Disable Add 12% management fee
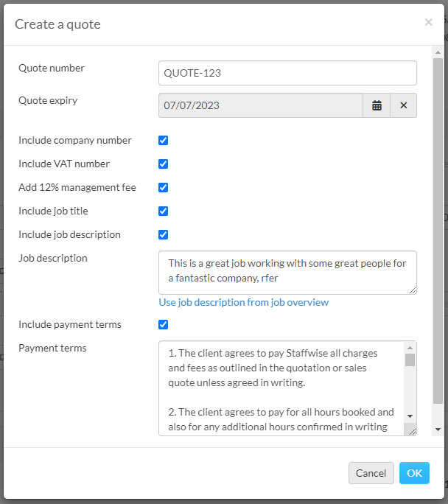448x504 pixels. coord(164,187)
